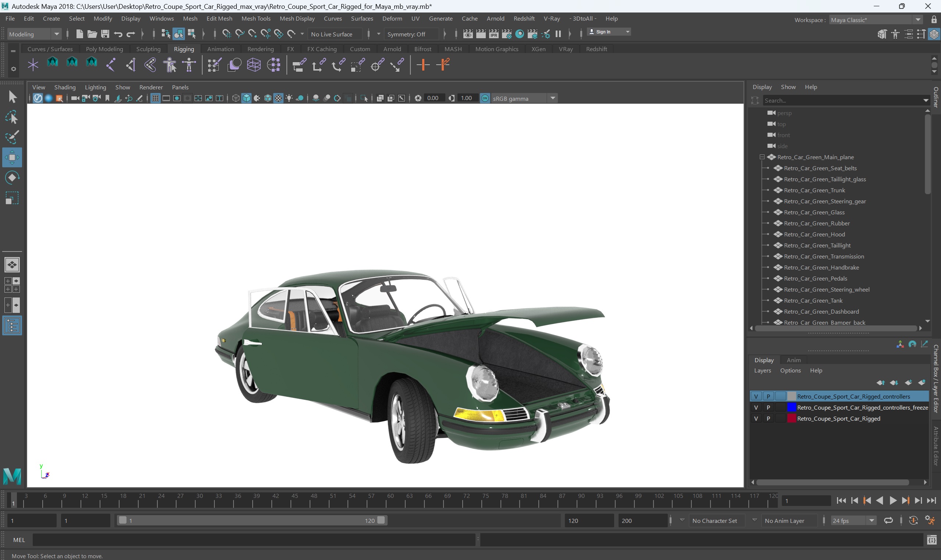The width and height of the screenshot is (941, 560).
Task: Open the V-Ray menu
Action: pos(551,18)
